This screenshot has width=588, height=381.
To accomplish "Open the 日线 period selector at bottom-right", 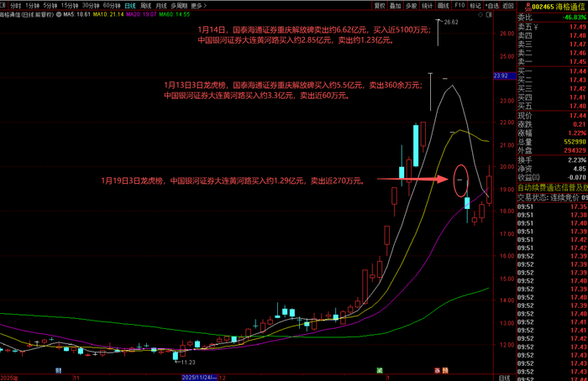I will pos(505,378).
